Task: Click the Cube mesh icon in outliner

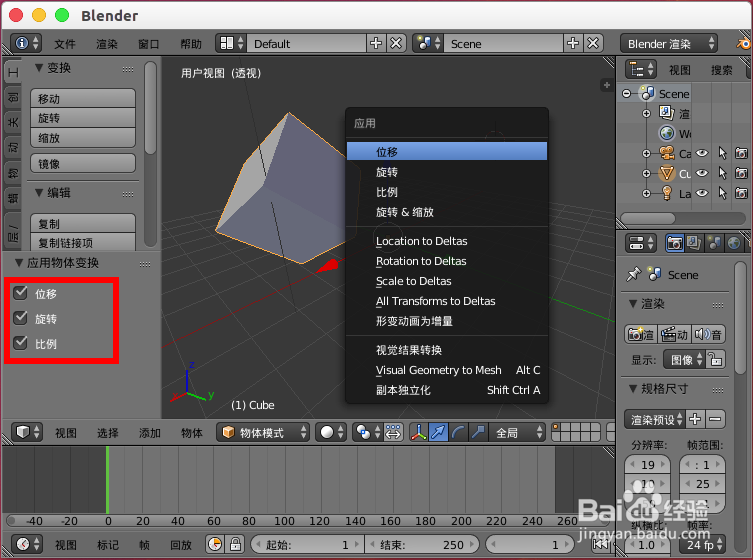Action: [667, 173]
